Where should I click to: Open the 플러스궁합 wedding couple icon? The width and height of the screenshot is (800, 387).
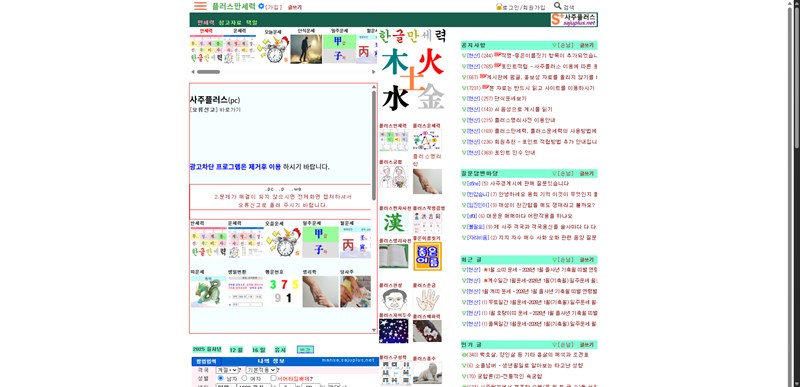click(x=393, y=176)
